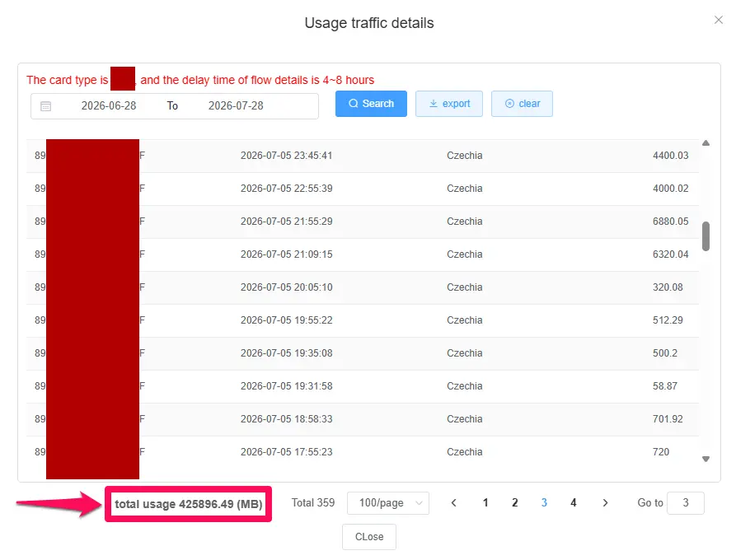Close the Usage traffic details dialog with X
The image size is (736, 560).
[x=718, y=20]
